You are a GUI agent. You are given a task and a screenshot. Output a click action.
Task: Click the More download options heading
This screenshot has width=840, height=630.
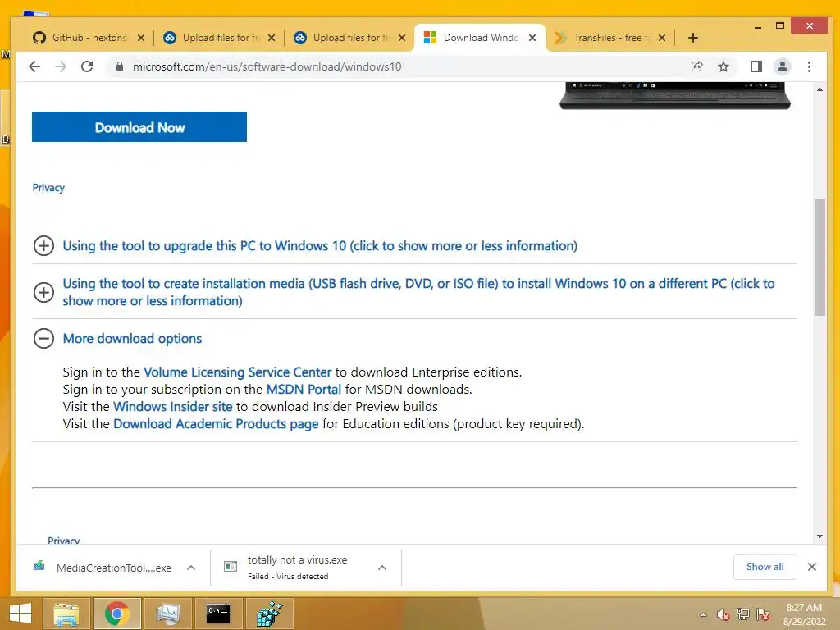(x=132, y=339)
